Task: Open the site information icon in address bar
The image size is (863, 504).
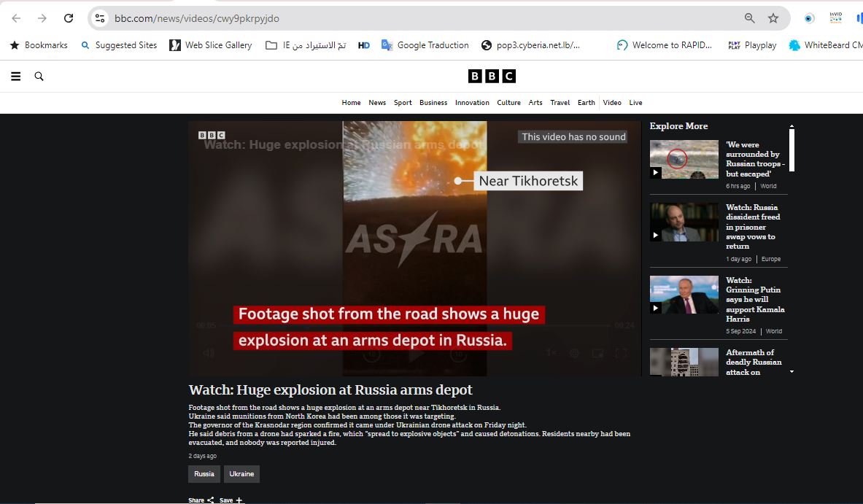Action: [100, 18]
